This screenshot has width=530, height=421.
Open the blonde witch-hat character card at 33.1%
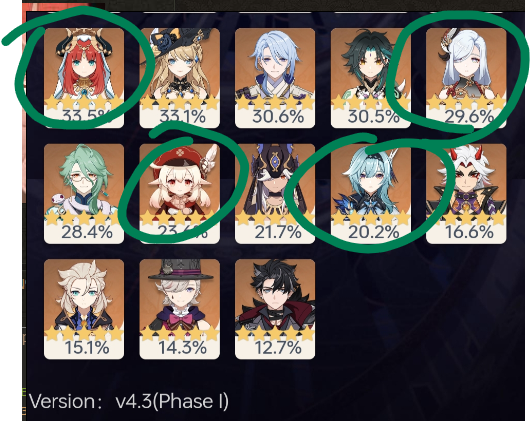pos(179,78)
